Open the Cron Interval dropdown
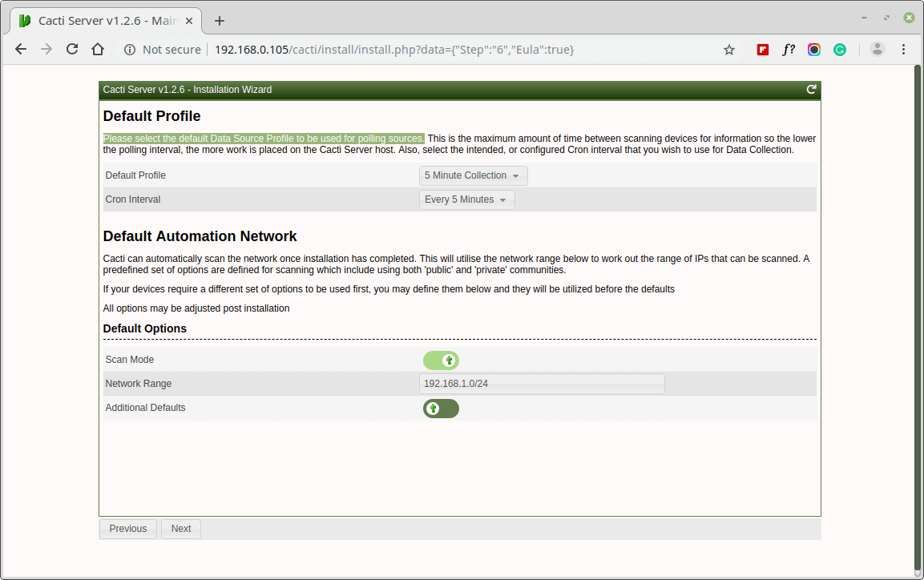Image resolution: width=924 pixels, height=580 pixels. pyautogui.click(x=466, y=199)
